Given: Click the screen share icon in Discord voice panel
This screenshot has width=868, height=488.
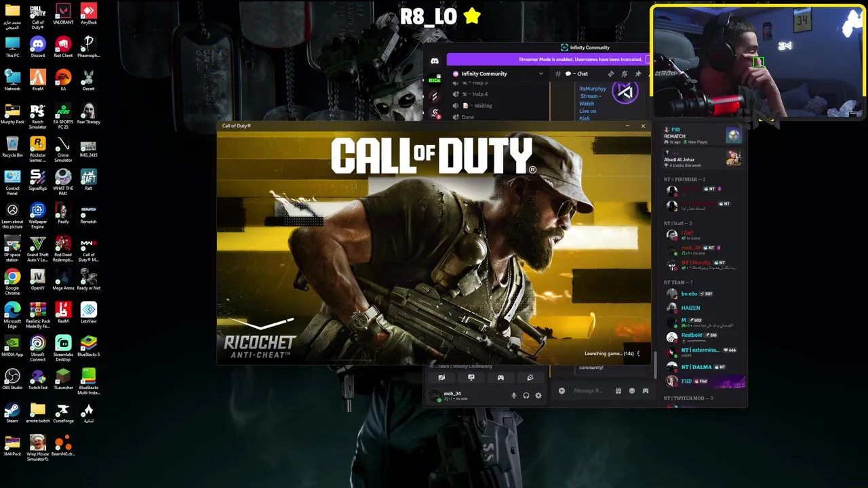Looking at the screenshot, I should coord(471,378).
